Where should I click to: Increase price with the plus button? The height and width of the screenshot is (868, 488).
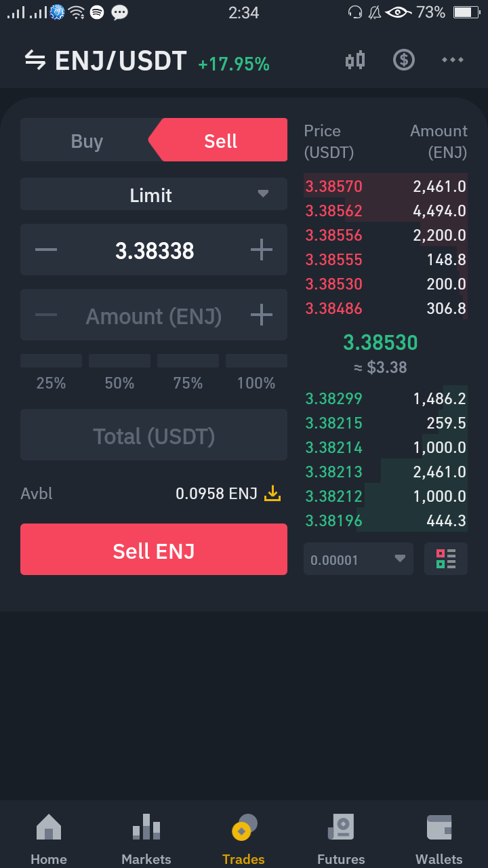tap(262, 250)
